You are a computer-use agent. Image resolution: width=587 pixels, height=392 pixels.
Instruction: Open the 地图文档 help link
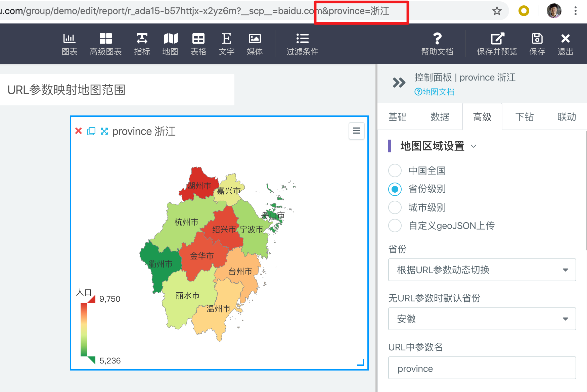point(435,92)
